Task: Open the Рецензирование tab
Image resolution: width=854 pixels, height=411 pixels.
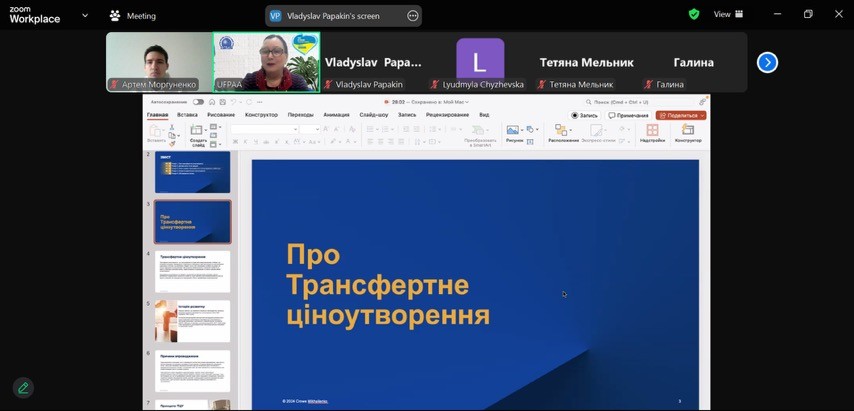Action: pyautogui.click(x=447, y=115)
